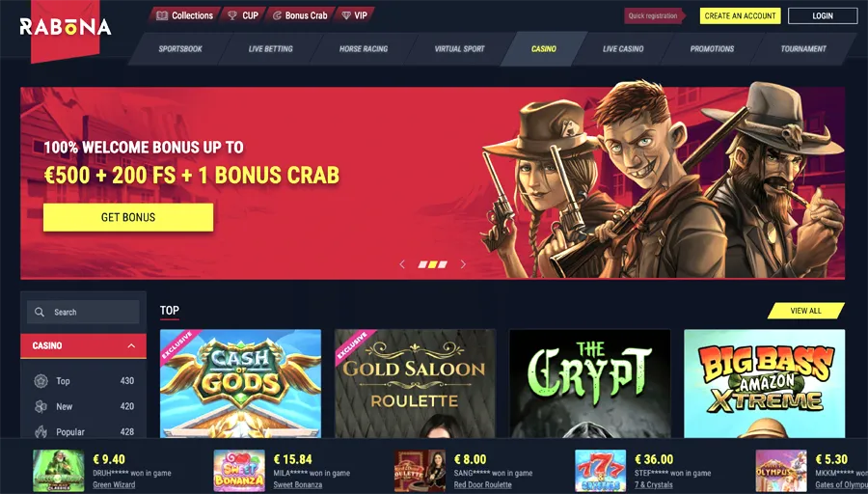Go to next banner slide arrow

[463, 264]
